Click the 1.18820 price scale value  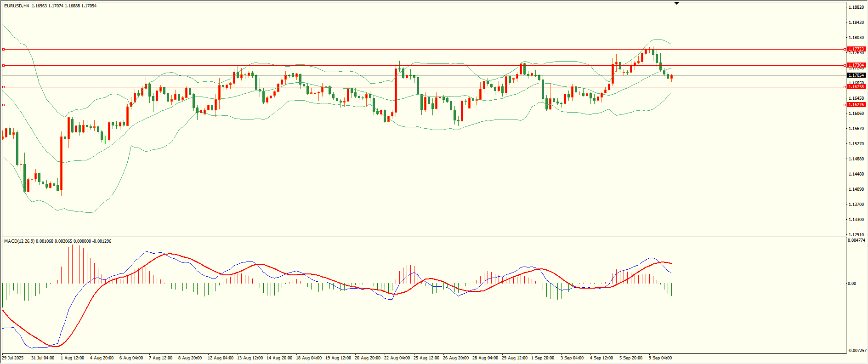click(856, 7)
